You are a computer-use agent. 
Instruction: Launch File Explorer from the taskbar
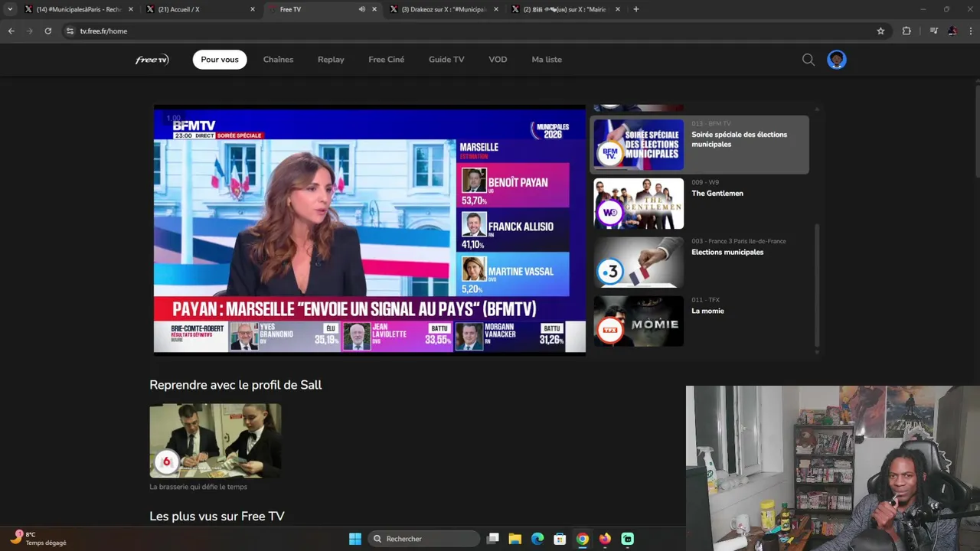click(x=515, y=539)
